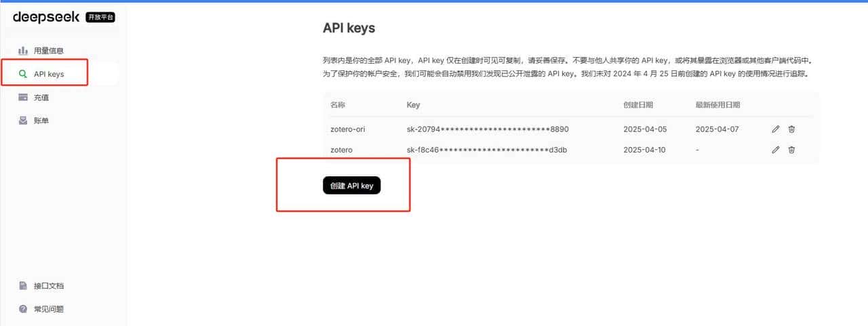Click the 常见问题 question mark icon
This screenshot has width=868, height=326.
(23, 309)
